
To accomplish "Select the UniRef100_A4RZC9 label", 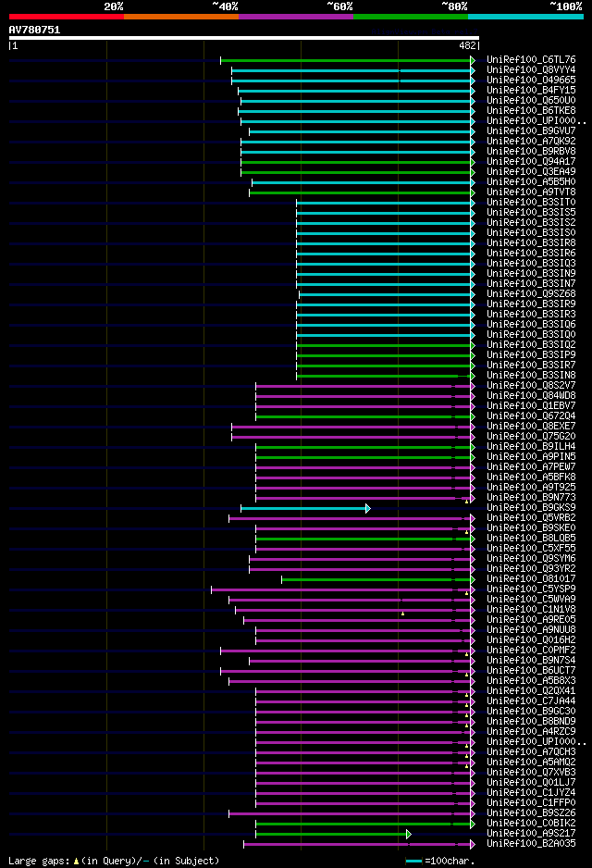I will click(x=531, y=732).
